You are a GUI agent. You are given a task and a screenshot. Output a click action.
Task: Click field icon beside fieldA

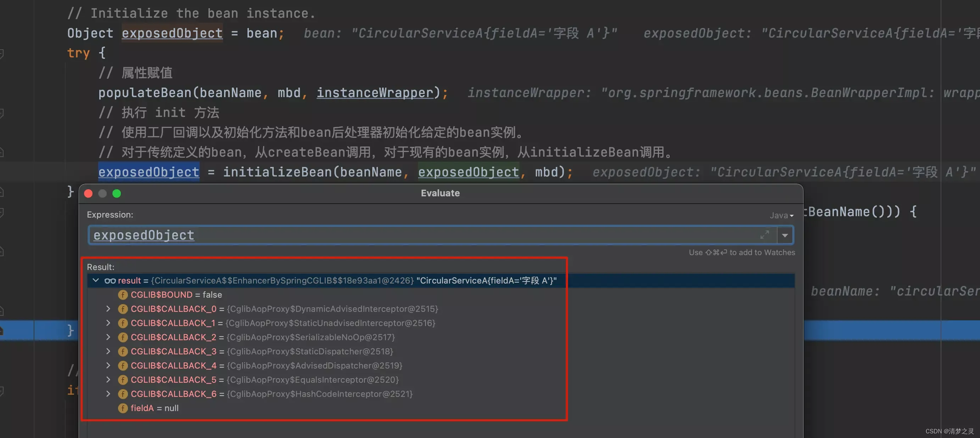click(x=123, y=408)
